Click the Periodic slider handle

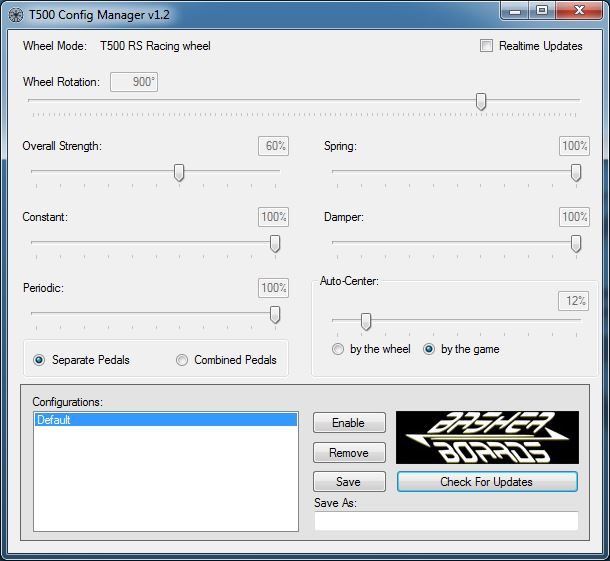tap(275, 315)
